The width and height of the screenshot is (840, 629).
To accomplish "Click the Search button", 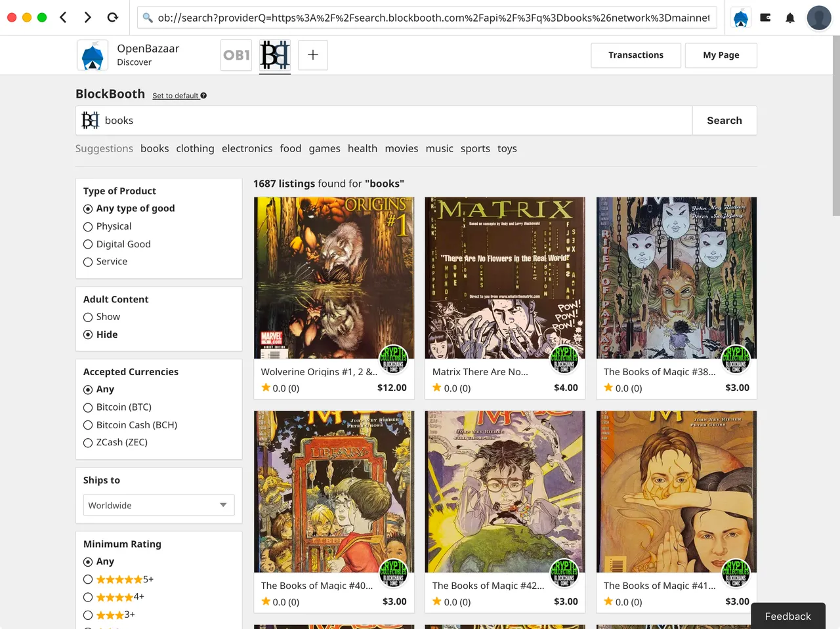I will 724,121.
